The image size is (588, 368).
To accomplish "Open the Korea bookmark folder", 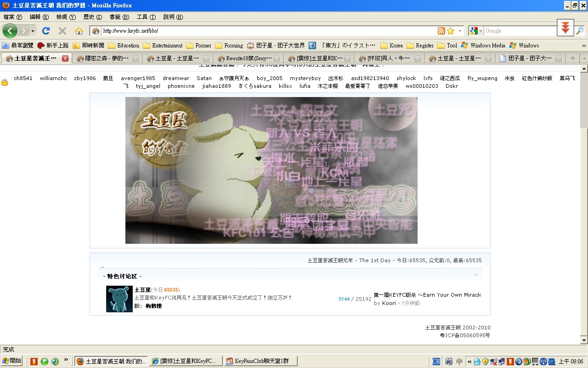I will pyautogui.click(x=392, y=46).
